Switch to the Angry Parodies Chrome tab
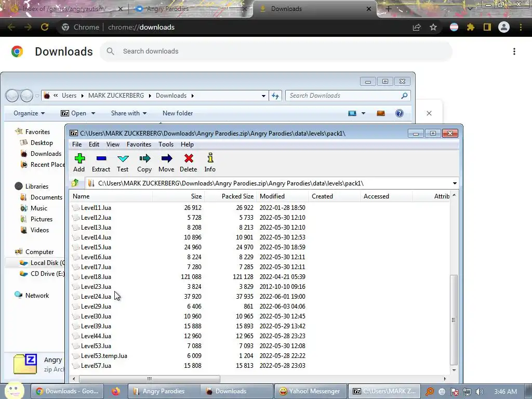This screenshot has height=399, width=532. (190, 9)
